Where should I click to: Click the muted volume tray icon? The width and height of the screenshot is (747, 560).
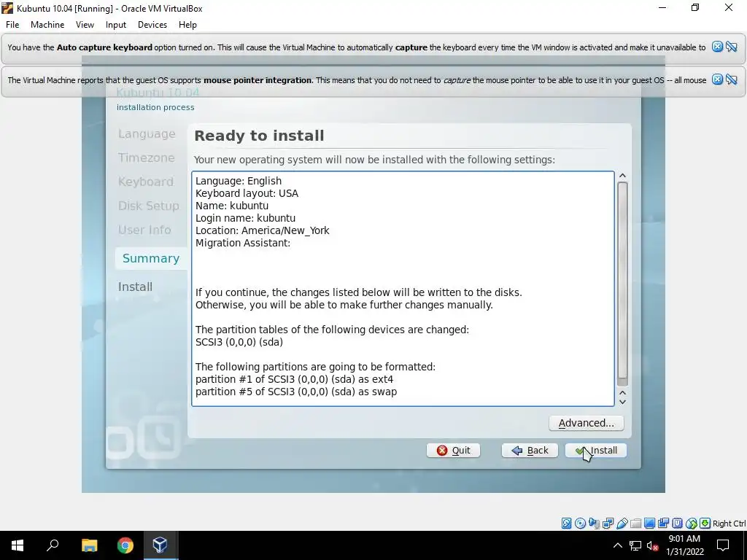(652, 545)
